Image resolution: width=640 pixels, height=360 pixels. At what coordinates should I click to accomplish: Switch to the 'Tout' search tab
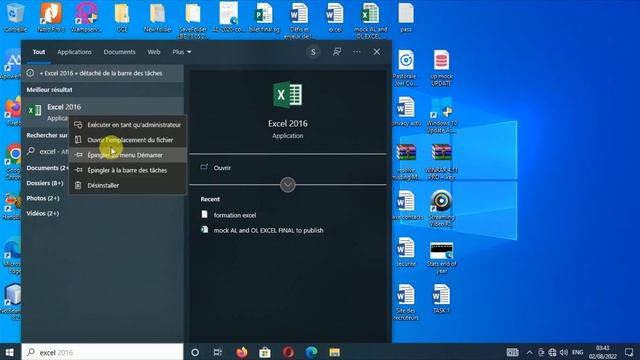pyautogui.click(x=39, y=52)
